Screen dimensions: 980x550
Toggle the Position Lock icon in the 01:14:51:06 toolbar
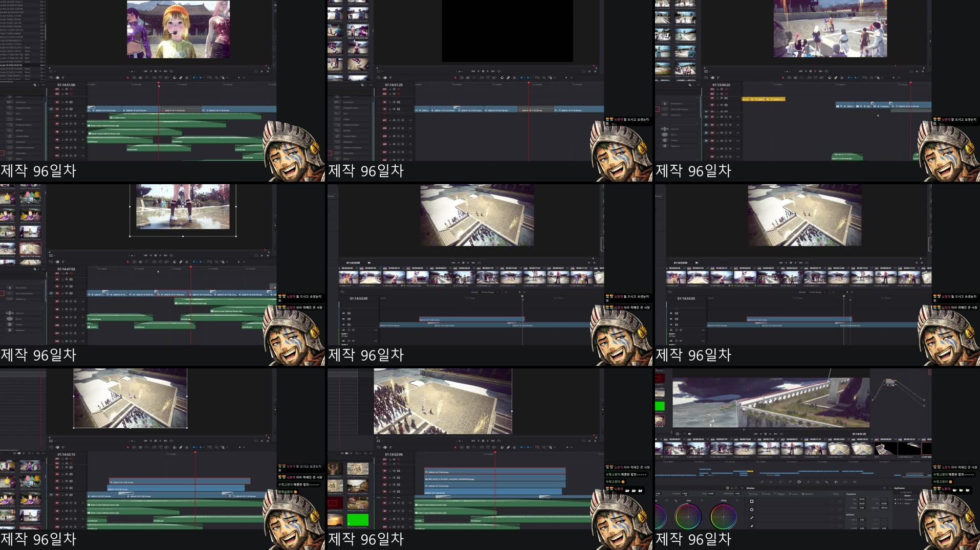pos(187,78)
